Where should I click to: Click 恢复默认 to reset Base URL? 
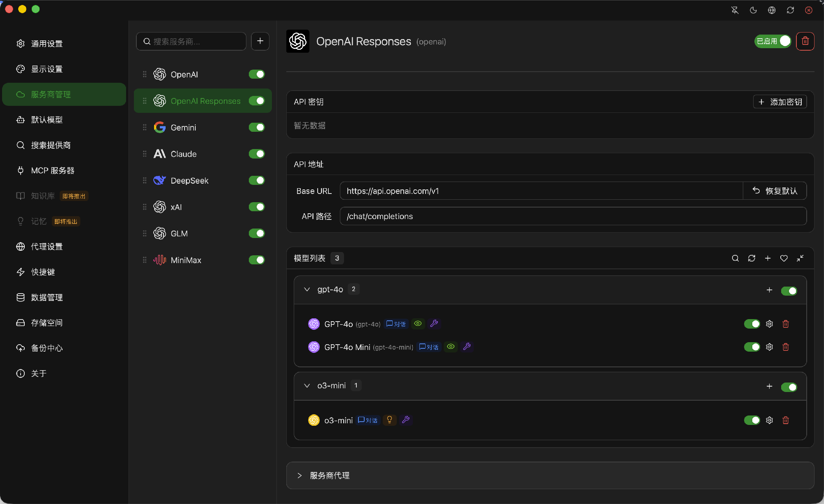pos(775,191)
